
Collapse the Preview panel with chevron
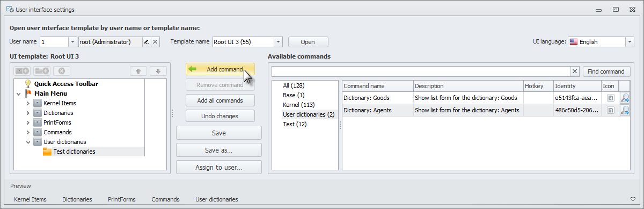pos(633,199)
